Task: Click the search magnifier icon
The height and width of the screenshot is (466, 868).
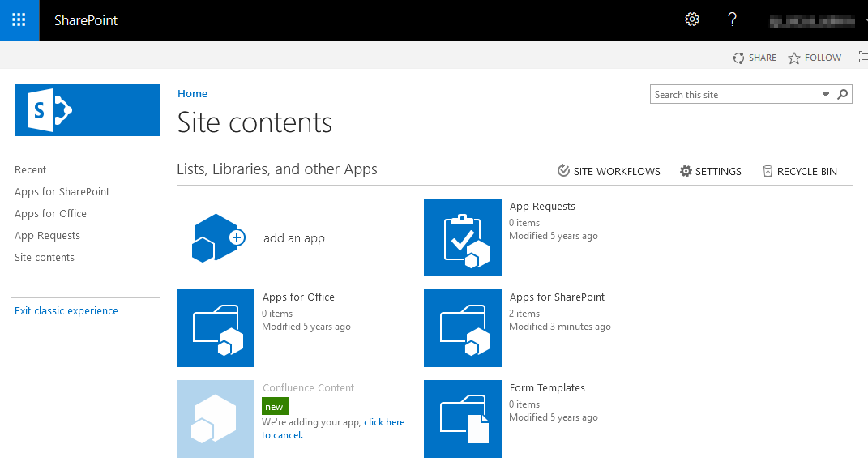Action: [x=843, y=94]
